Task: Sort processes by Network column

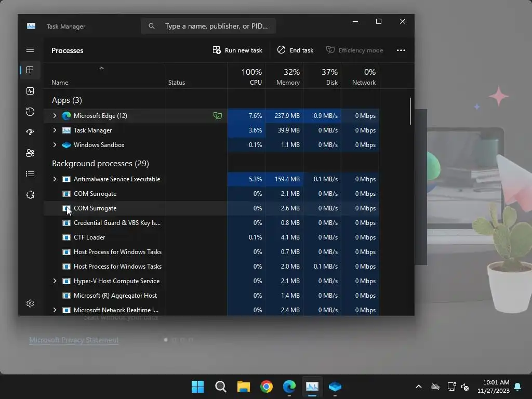Action: (361, 76)
